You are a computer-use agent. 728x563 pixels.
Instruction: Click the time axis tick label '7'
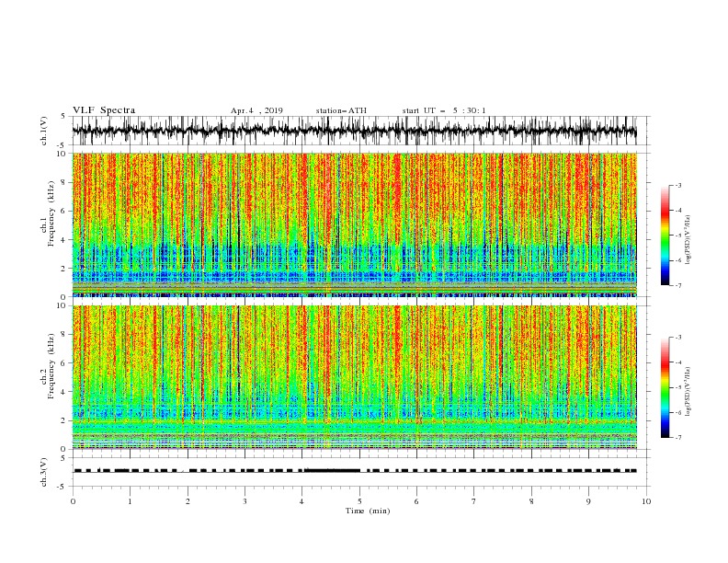click(474, 501)
